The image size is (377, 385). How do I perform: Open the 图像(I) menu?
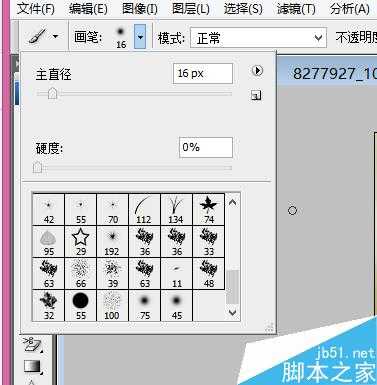tap(140, 8)
